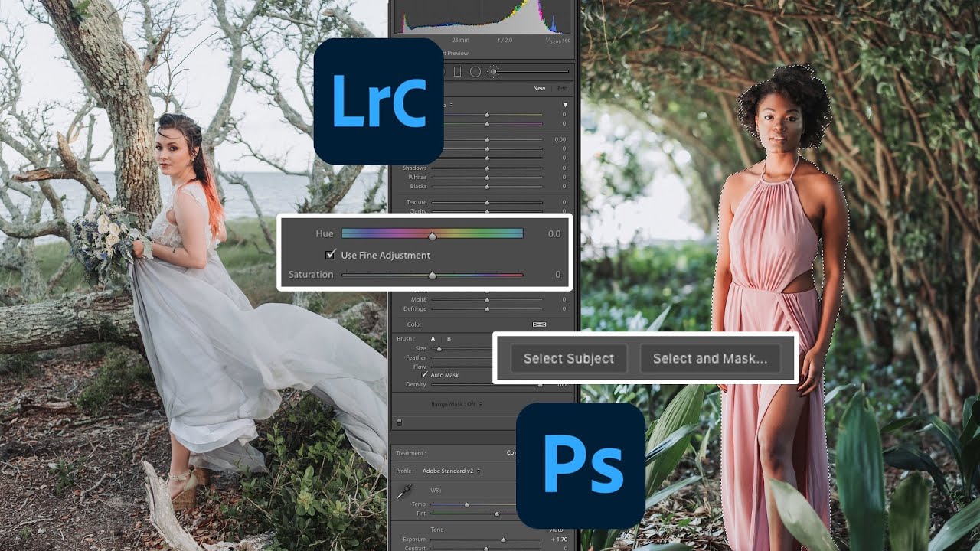The height and width of the screenshot is (551, 980).
Task: Click the Moiré slider handle
Action: pos(487,300)
